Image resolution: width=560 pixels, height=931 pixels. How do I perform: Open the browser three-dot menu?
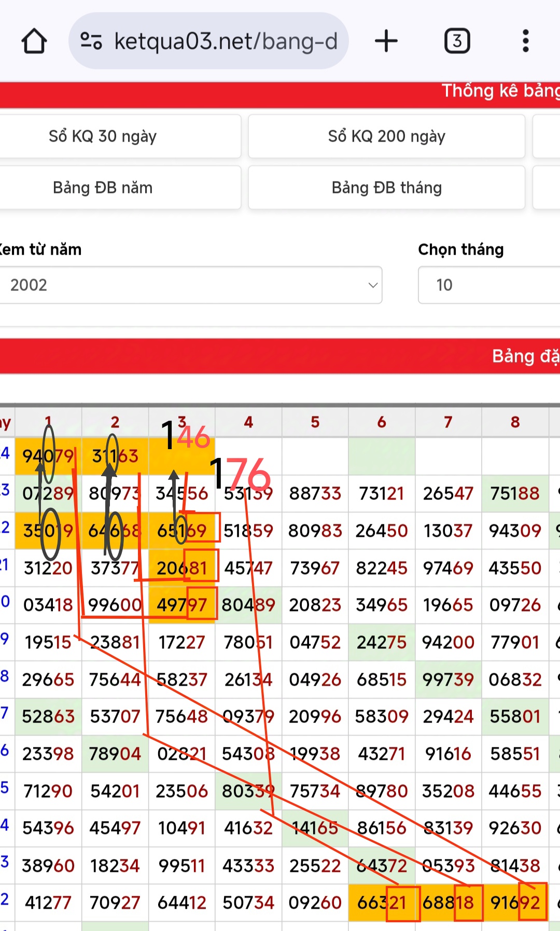coord(526,41)
